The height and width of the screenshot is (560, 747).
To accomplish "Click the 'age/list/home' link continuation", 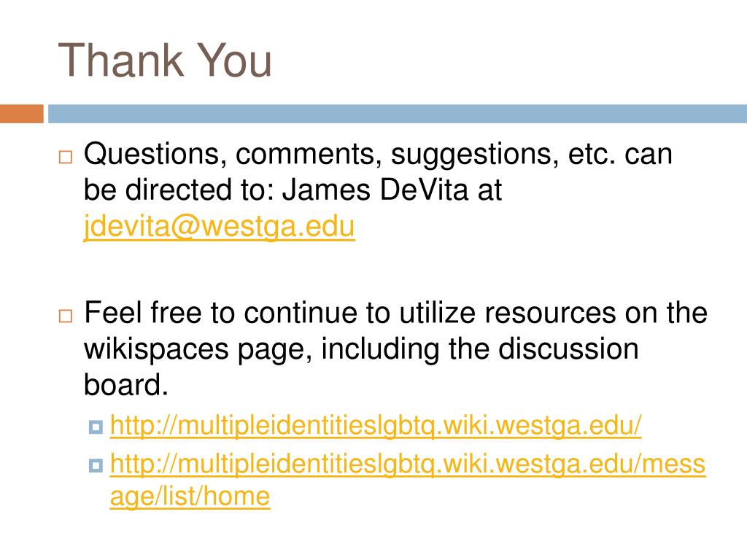I will coord(190,497).
